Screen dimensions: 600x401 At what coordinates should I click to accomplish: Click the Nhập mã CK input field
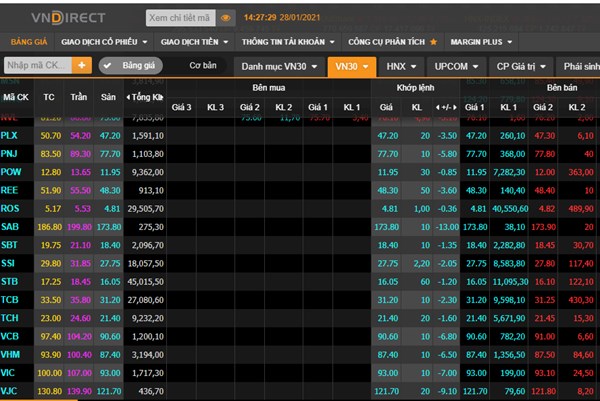36,66
